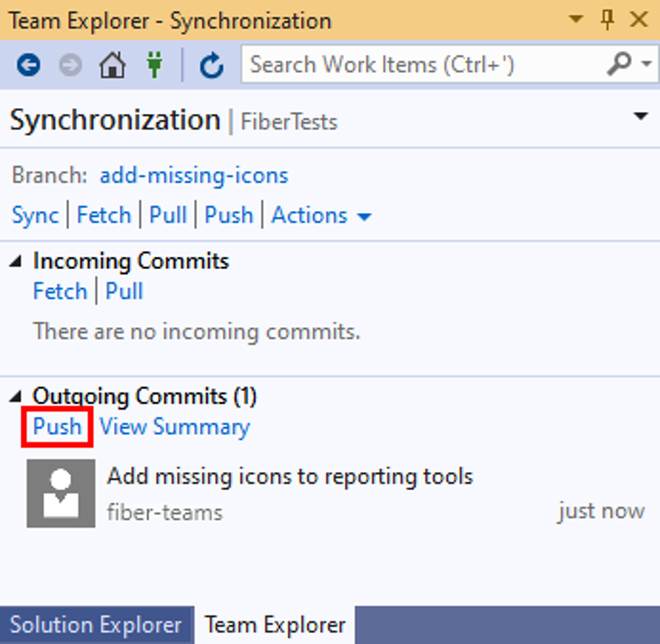The height and width of the screenshot is (644, 660).
Task: Click the Search Work Items field
Action: coord(422,66)
